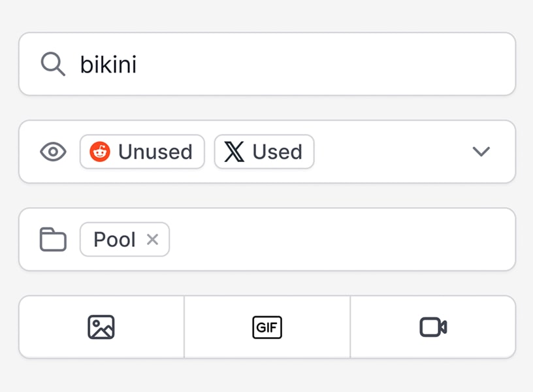533x392 pixels.
Task: Click the magnifying glass search icon
Action: pos(53,64)
